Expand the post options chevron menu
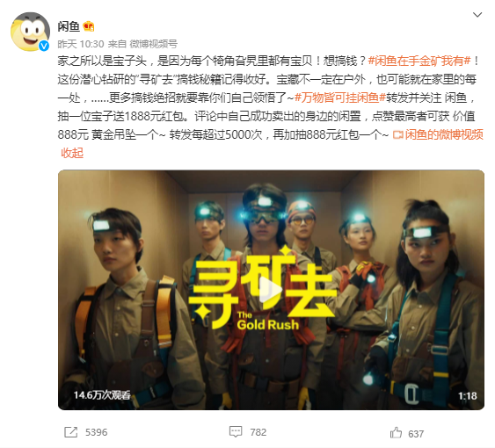495x448 pixels. click(477, 15)
